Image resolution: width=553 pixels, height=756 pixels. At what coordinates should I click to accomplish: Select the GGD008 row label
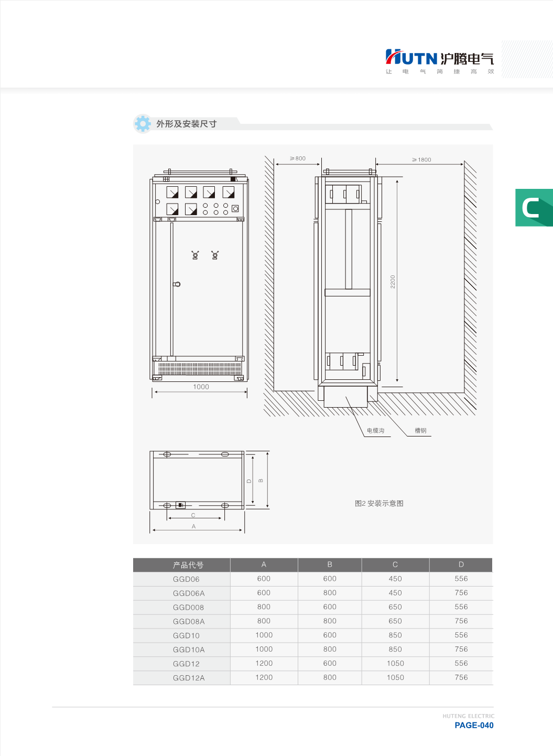coord(188,608)
